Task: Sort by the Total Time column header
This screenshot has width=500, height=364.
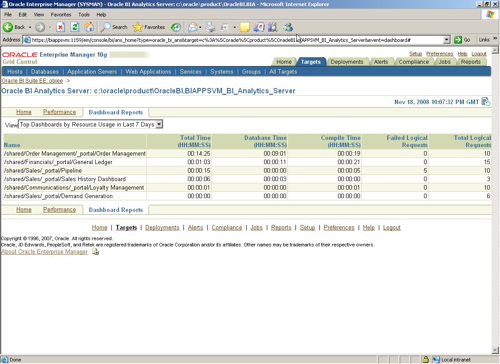Action: 195,141
